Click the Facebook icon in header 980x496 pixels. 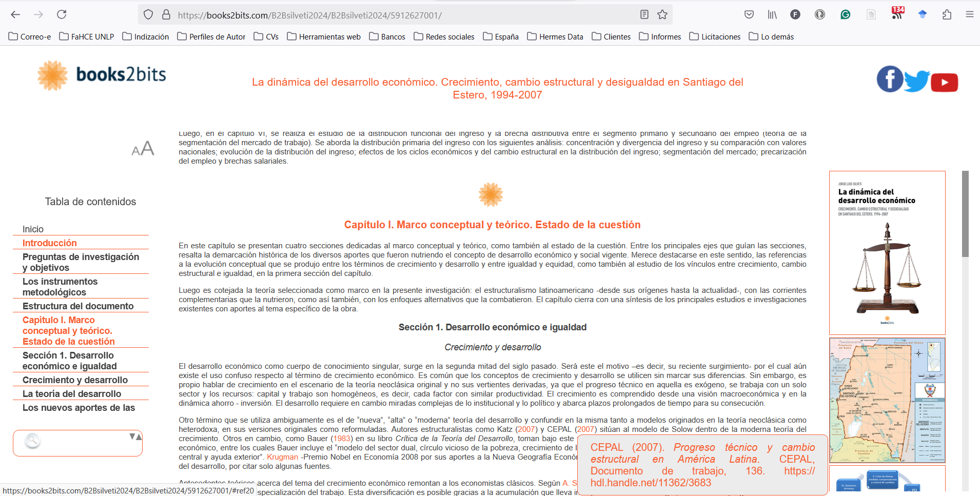coord(889,80)
